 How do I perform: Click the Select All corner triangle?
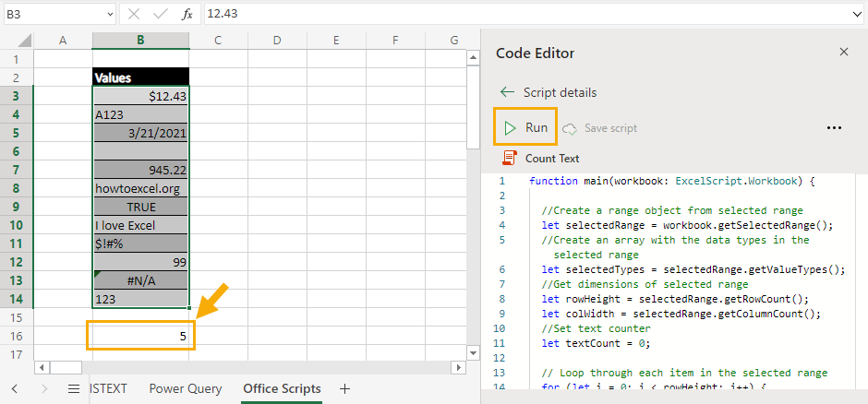24,41
